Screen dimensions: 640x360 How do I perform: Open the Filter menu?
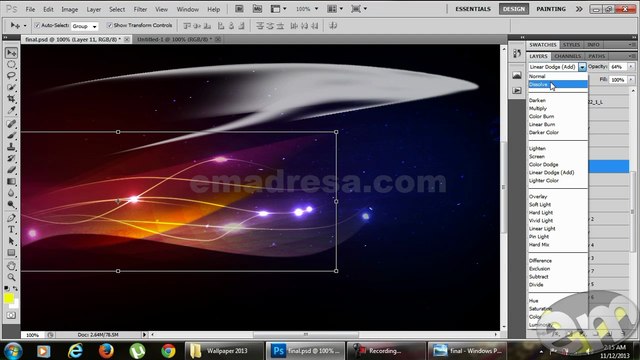[x=140, y=9]
